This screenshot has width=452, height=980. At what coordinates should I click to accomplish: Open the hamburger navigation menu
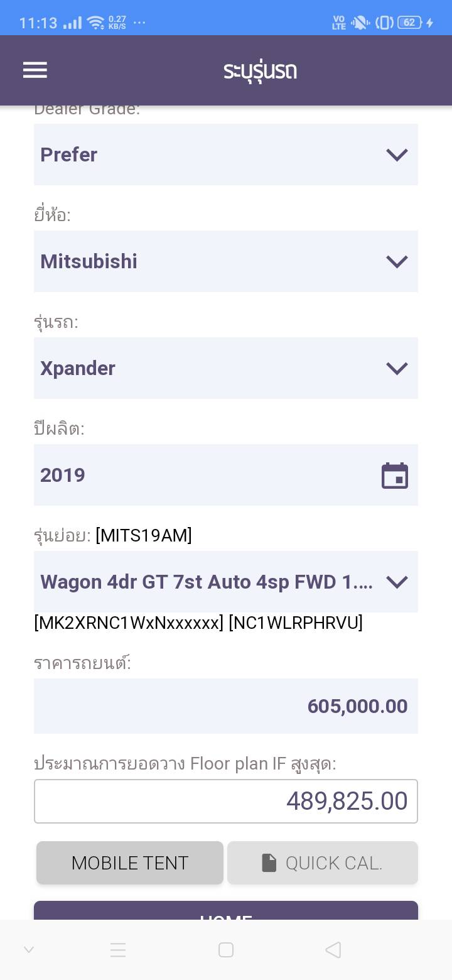[x=35, y=70]
